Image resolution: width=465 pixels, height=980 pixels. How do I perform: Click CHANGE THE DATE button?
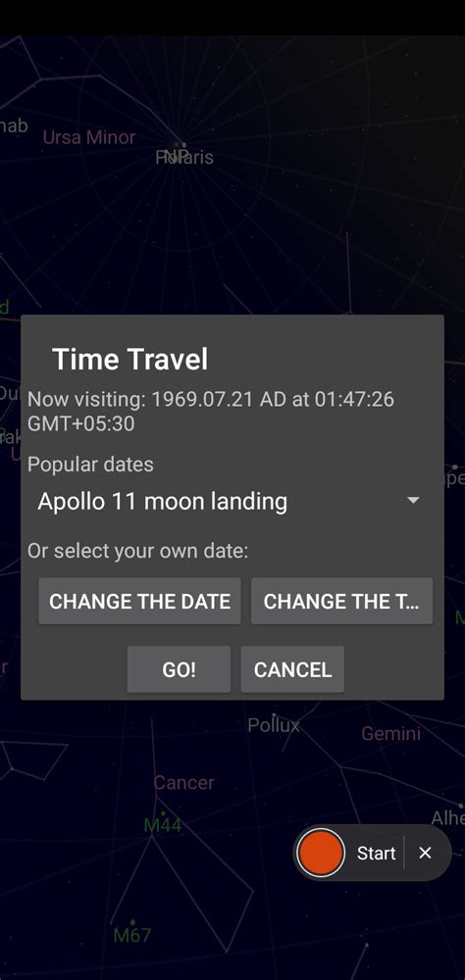(139, 602)
